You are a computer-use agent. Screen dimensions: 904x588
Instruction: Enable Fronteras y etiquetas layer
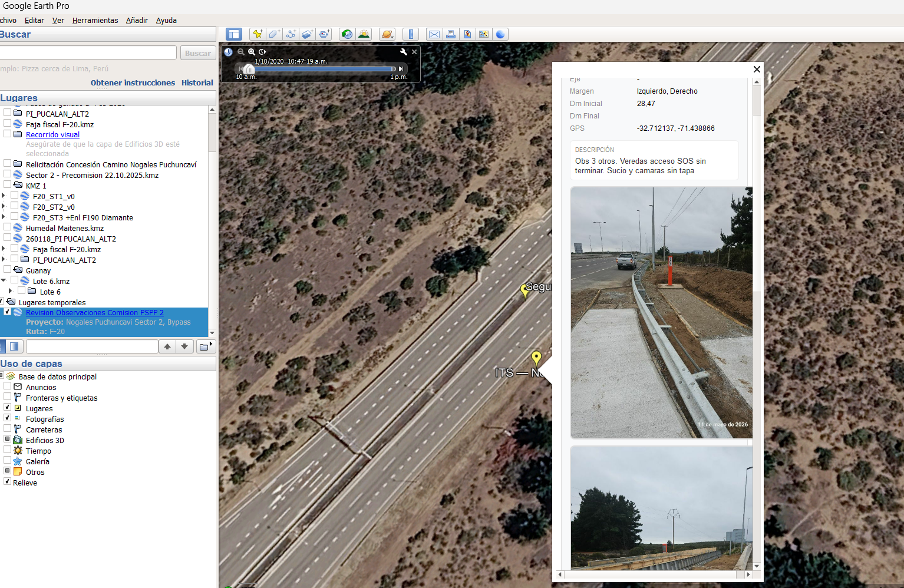(8, 397)
